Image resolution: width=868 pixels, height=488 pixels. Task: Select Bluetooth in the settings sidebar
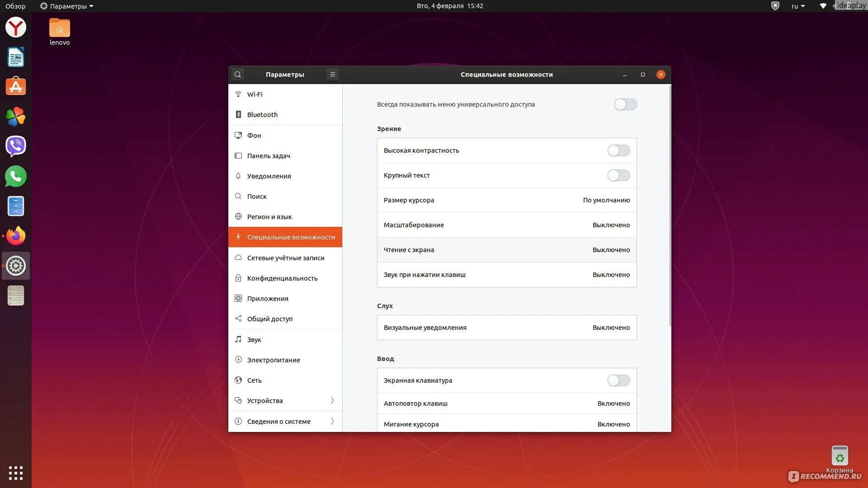[262, 115]
